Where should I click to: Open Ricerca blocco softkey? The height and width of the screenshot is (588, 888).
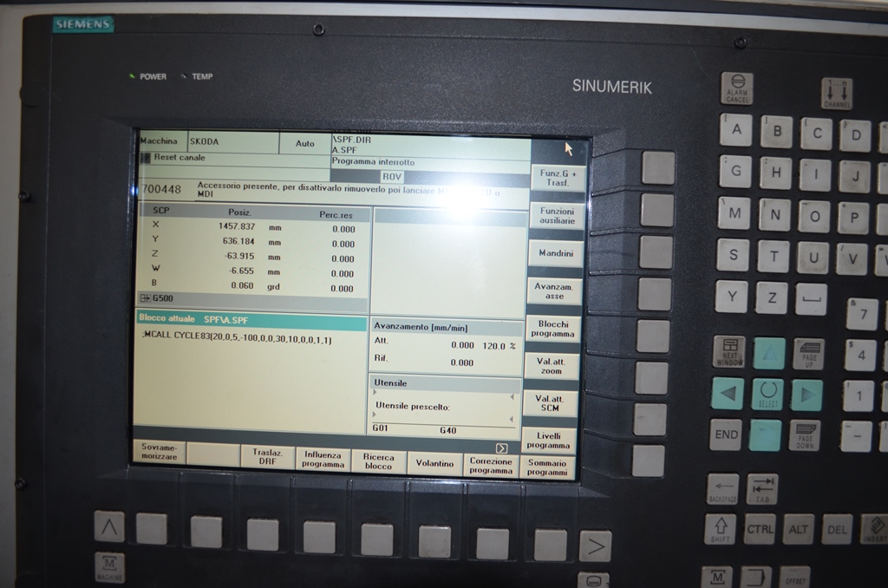(378, 461)
